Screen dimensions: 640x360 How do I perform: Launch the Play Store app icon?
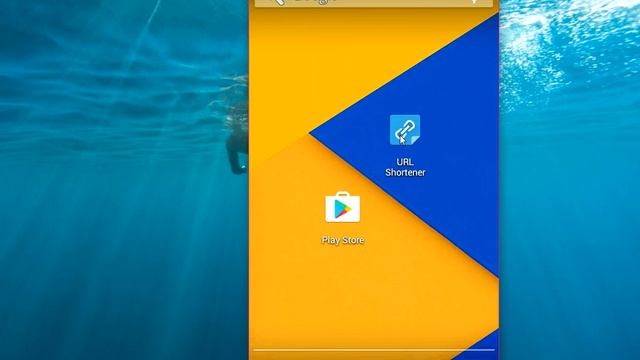point(342,207)
